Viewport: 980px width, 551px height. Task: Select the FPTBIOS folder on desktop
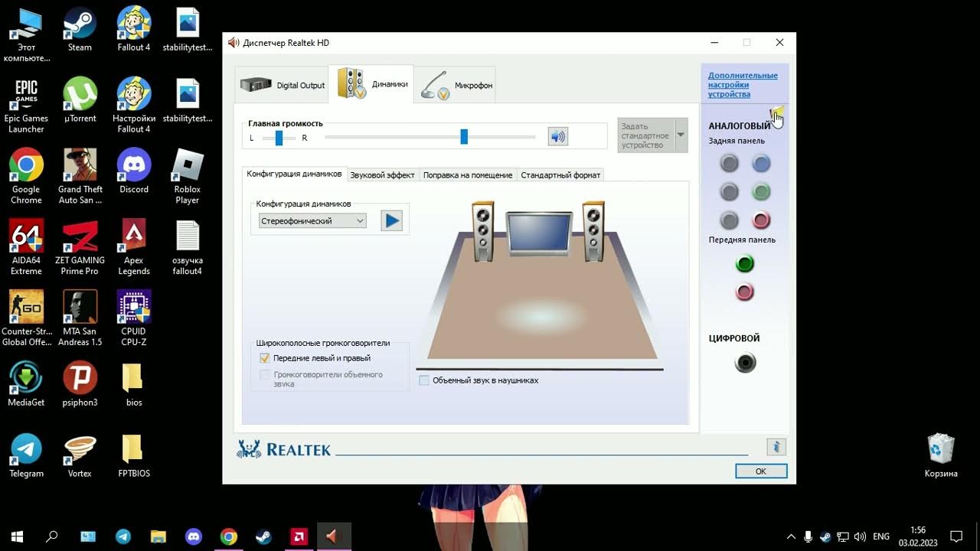[x=133, y=456]
